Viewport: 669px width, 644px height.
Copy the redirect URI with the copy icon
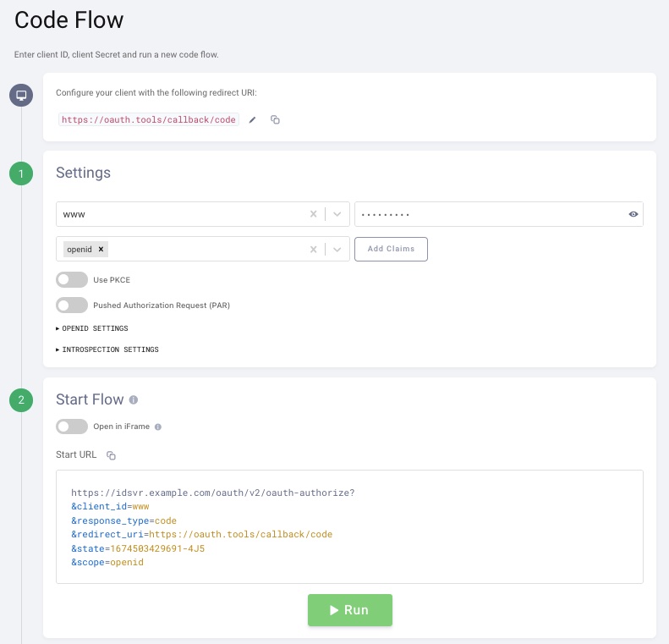pos(275,120)
